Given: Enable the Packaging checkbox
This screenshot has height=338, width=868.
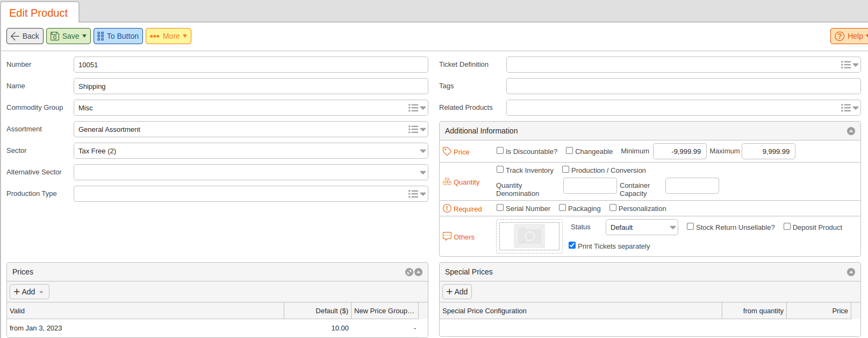Looking at the screenshot, I should [x=562, y=208].
